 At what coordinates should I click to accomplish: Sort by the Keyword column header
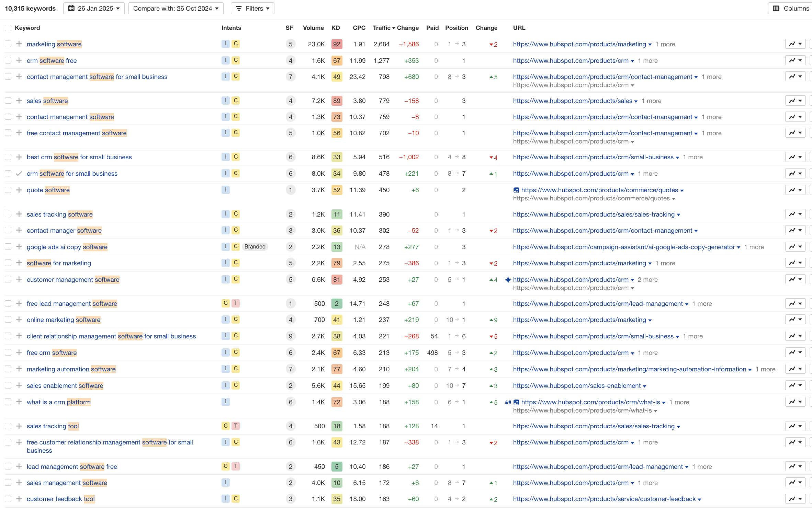[x=27, y=28]
